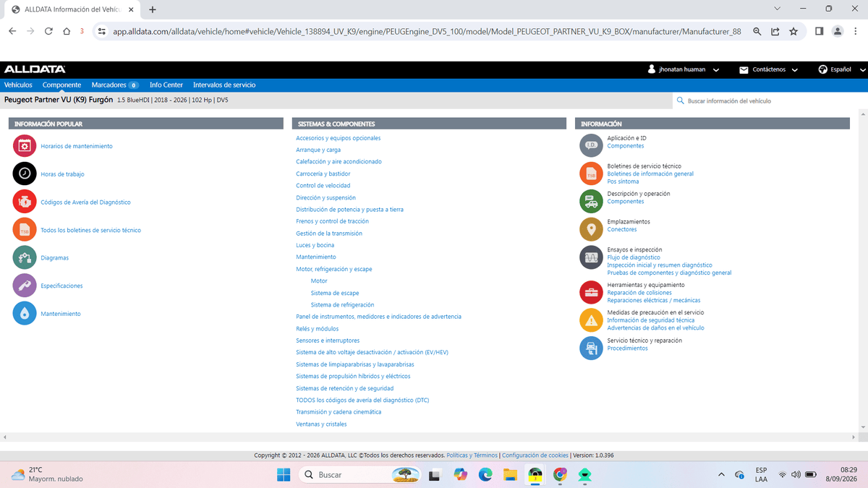Click the horizontal scrollbar at page bottom
The image size is (868, 488).
coord(430,438)
